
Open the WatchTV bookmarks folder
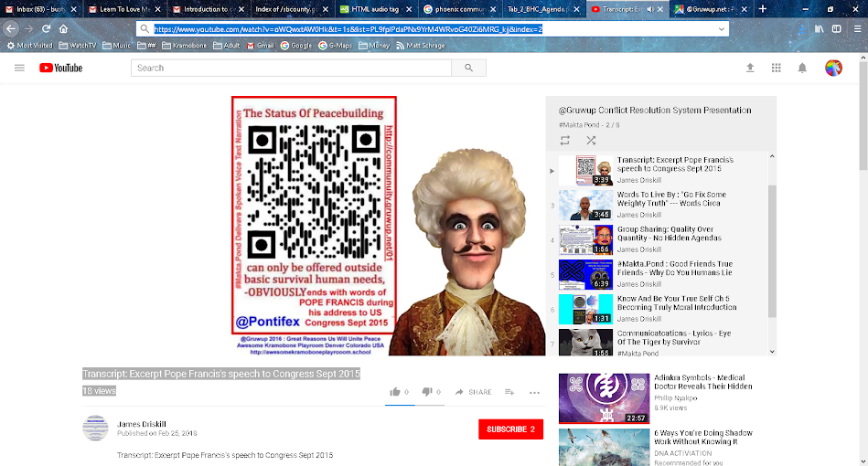[78, 46]
